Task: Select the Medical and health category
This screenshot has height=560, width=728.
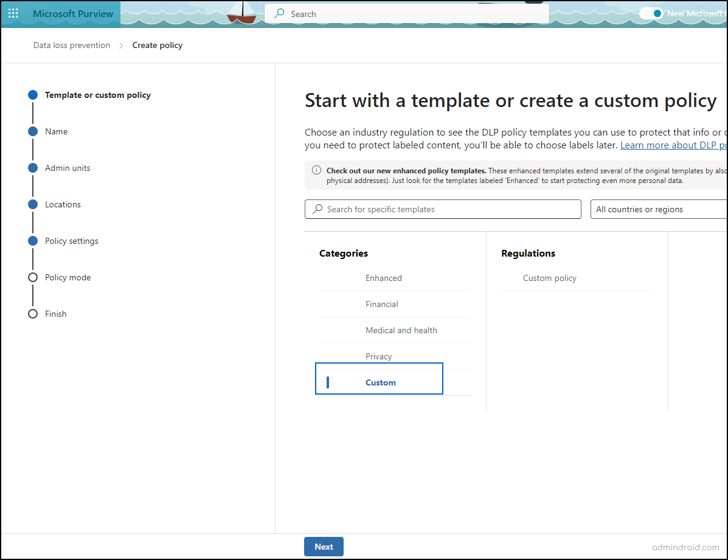Action: coord(401,330)
